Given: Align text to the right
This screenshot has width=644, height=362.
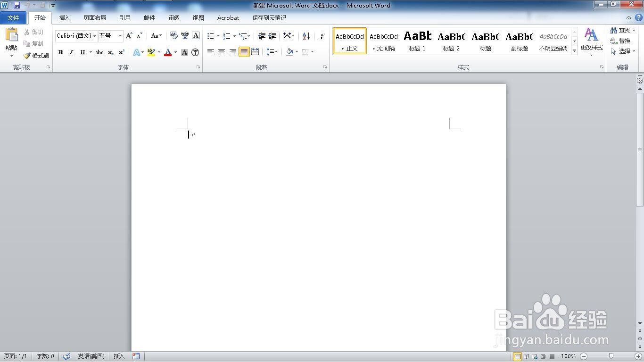Looking at the screenshot, I should [232, 52].
